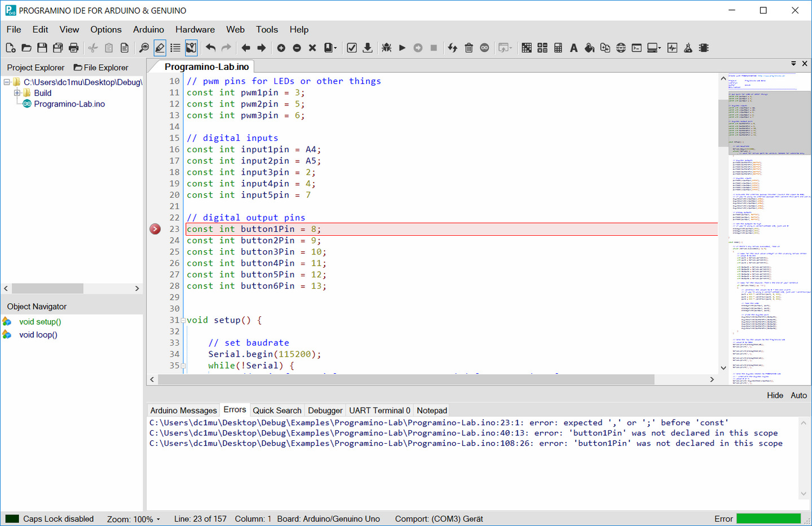Click the lab flask icon
Screen dimensions: 812x526
tap(688, 48)
